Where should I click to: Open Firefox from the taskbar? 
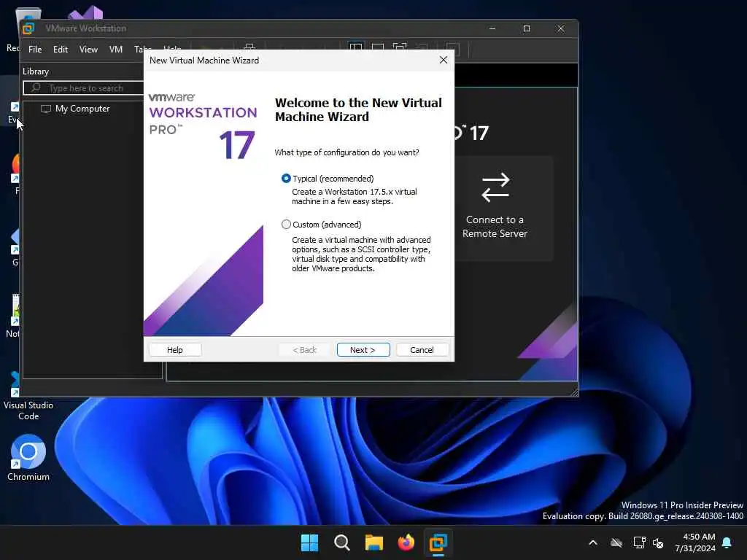pos(406,542)
